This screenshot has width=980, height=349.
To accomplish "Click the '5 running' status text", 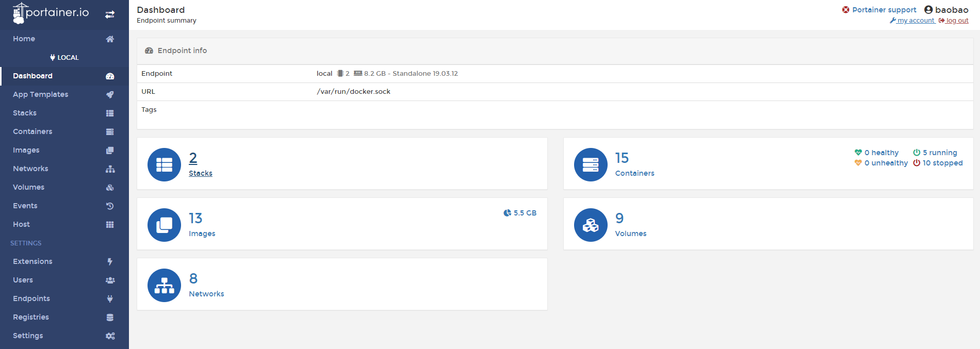I will tap(940, 153).
